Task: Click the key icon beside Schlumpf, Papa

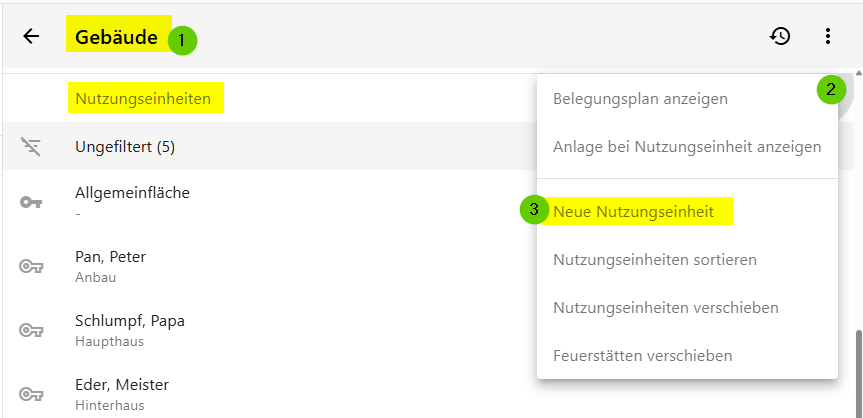Action: [31, 330]
